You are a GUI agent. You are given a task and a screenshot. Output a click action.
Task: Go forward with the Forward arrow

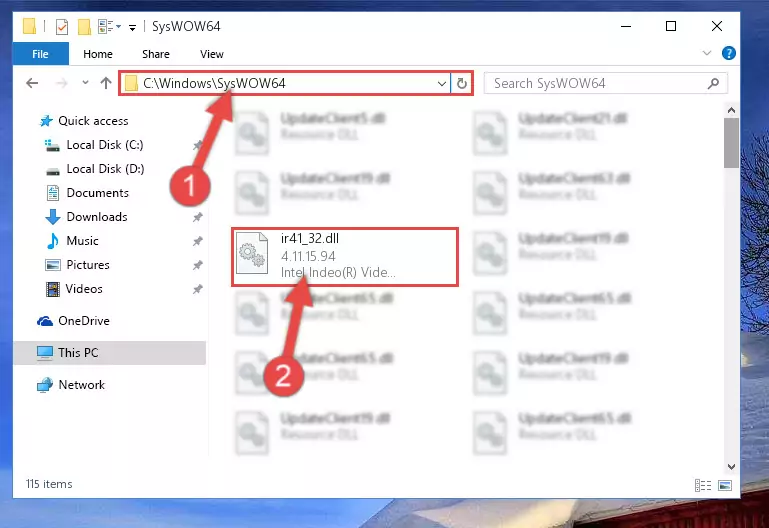tap(61, 83)
